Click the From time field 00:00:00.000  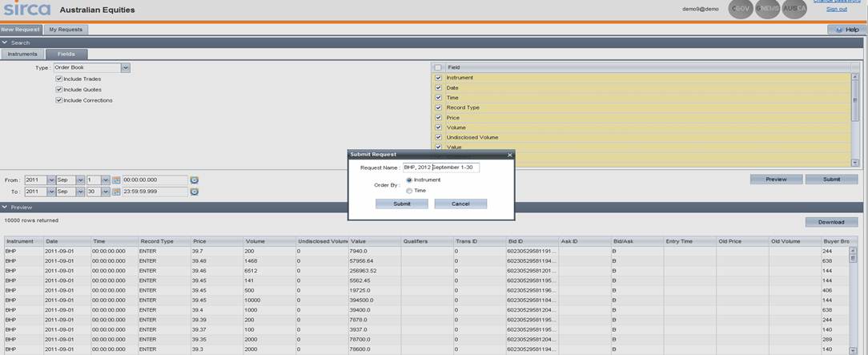pyautogui.click(x=155, y=180)
